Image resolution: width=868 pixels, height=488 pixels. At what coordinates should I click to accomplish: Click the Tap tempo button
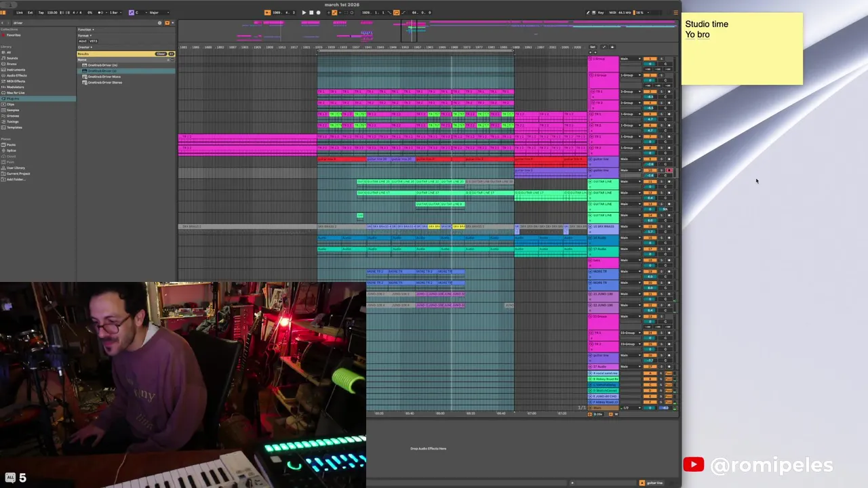click(x=41, y=12)
